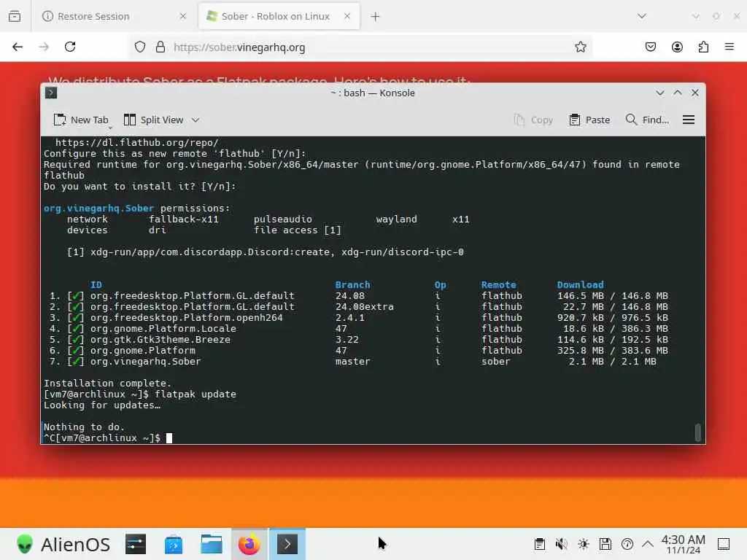Switch to Firefox from the taskbar
The image size is (747, 560).
(x=249, y=544)
